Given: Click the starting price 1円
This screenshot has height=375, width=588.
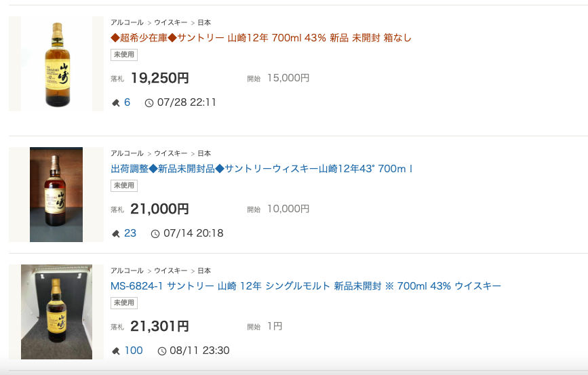Looking at the screenshot, I should 275,326.
